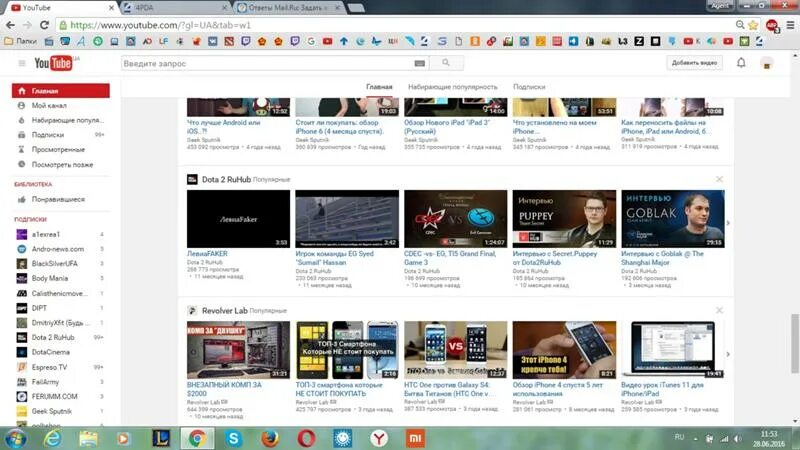Open Firefox from the taskbar

270,438
